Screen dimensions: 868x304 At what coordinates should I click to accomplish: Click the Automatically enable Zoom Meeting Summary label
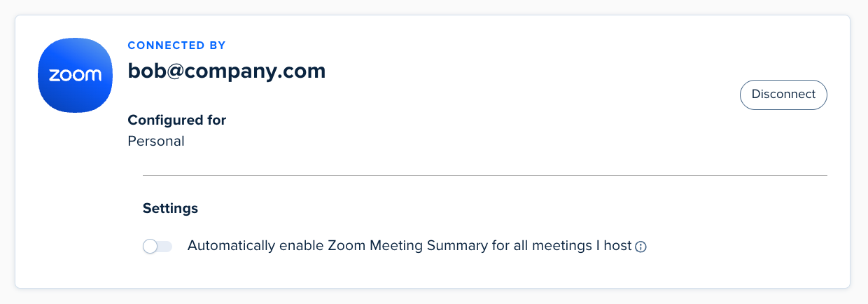click(409, 246)
